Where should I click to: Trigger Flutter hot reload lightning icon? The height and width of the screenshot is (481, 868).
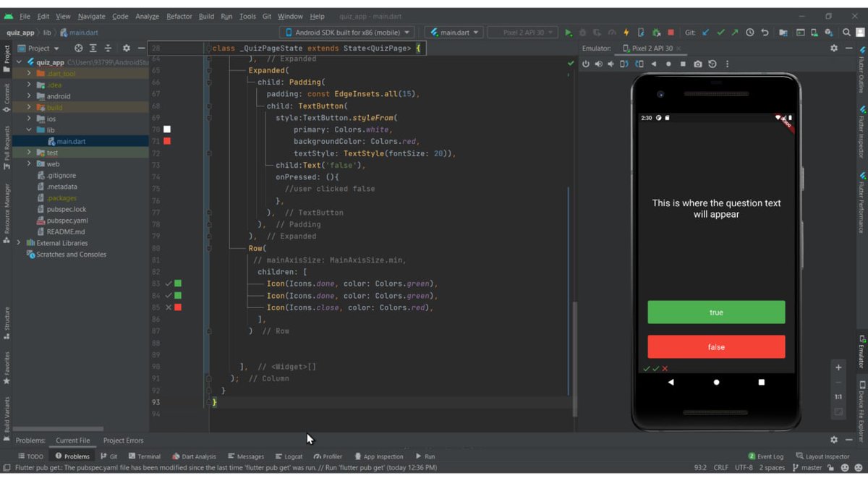(x=626, y=33)
